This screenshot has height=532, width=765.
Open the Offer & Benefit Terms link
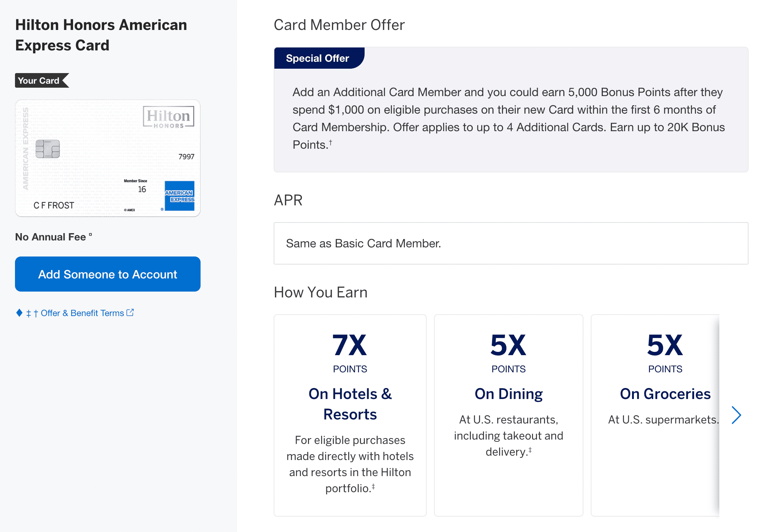coord(82,313)
